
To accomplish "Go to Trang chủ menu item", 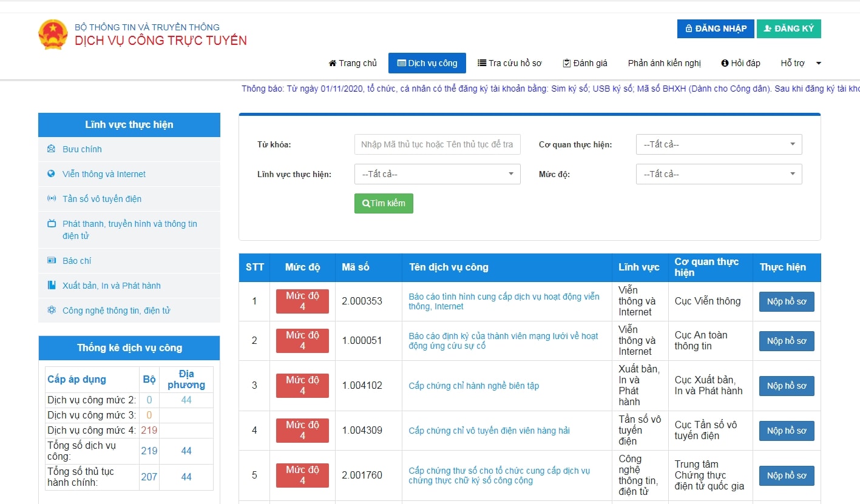I will 353,63.
